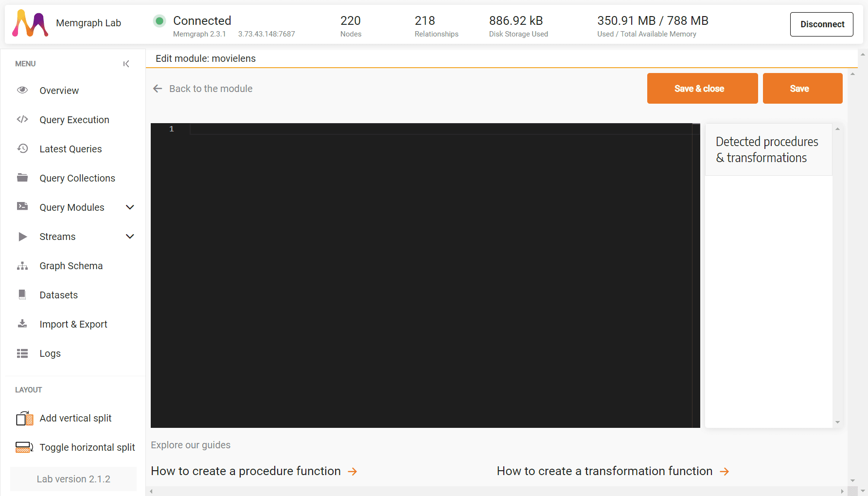The width and height of the screenshot is (868, 496).
Task: Click the Detected procedures panel scroll down arrow
Action: coord(837,423)
